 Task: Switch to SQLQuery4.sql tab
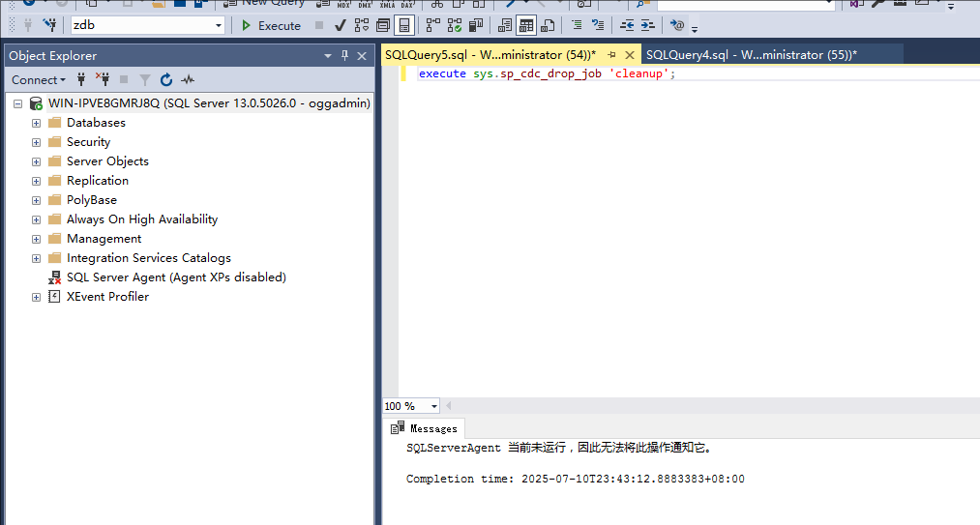click(x=752, y=55)
